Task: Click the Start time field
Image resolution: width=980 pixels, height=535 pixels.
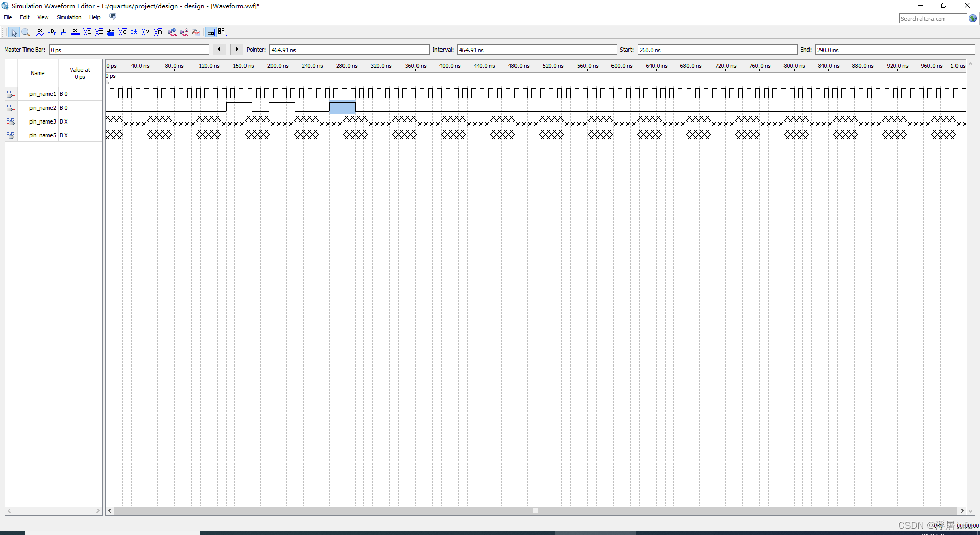Action: click(717, 50)
